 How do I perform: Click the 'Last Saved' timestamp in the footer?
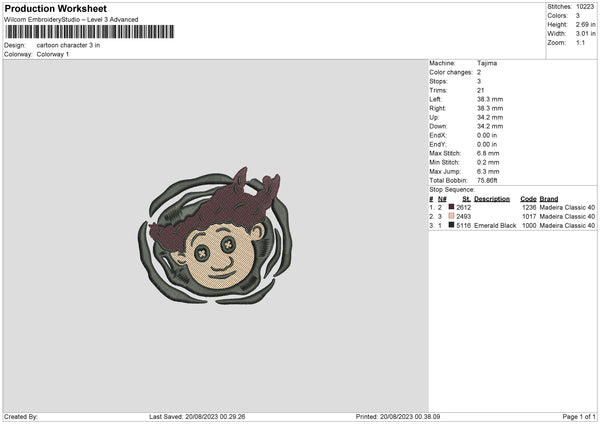pos(197,417)
